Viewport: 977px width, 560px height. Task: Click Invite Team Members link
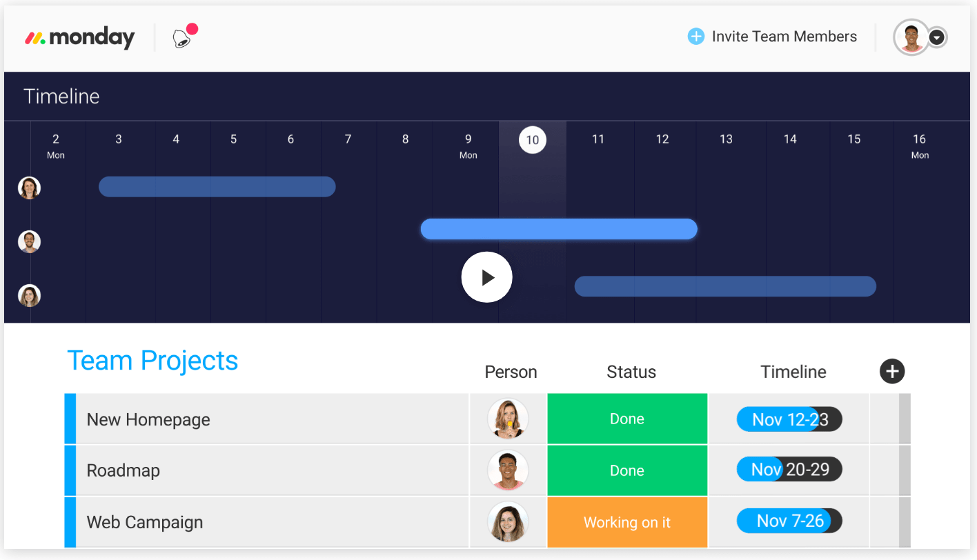(784, 37)
